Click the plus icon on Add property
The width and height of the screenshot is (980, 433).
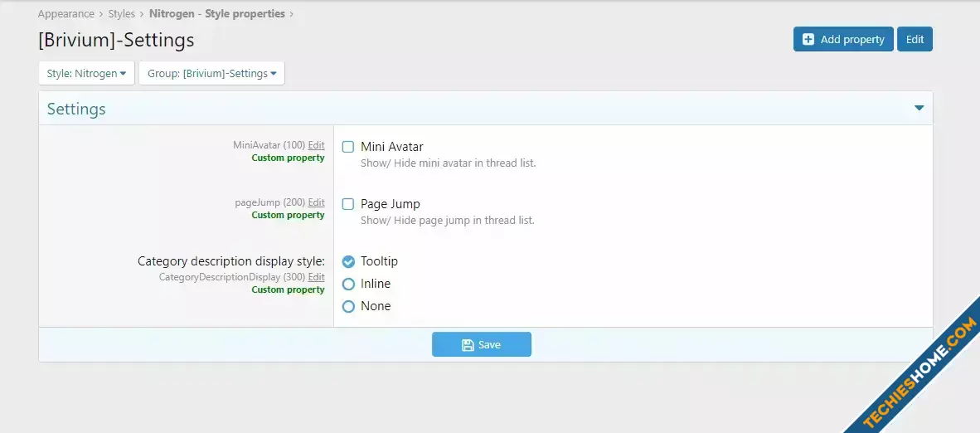808,39
